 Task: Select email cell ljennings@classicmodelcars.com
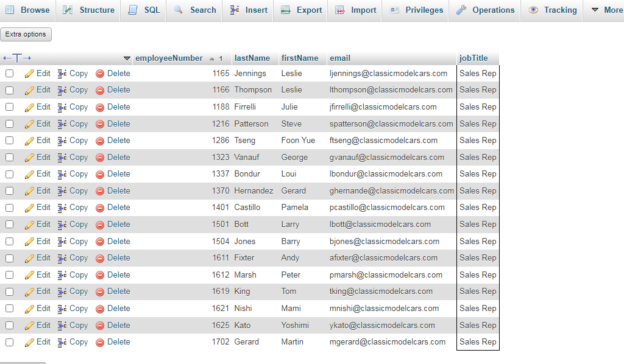388,74
